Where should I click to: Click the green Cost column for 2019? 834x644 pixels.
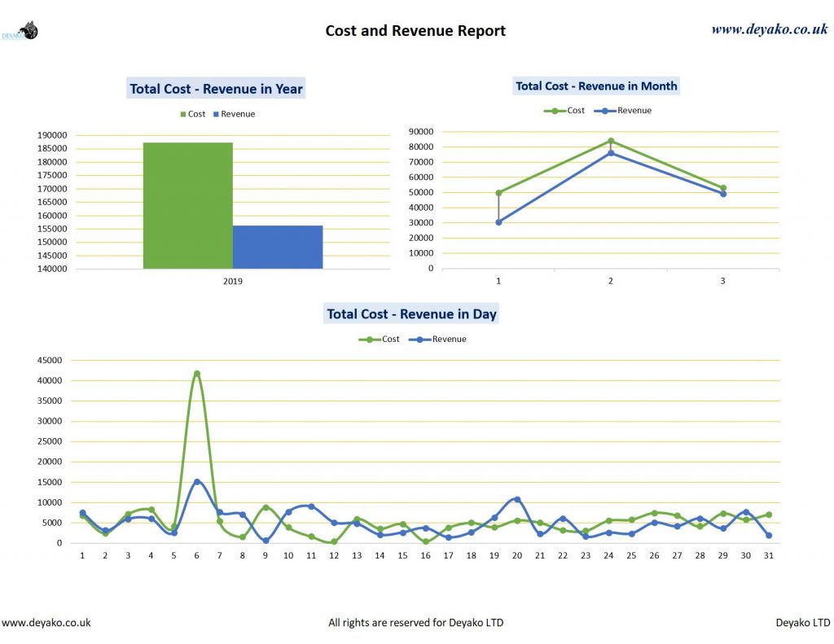pos(187,204)
